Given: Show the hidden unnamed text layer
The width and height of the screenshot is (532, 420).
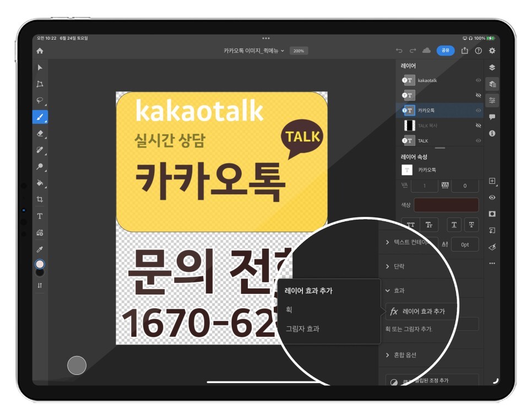Looking at the screenshot, I should pyautogui.click(x=478, y=95).
